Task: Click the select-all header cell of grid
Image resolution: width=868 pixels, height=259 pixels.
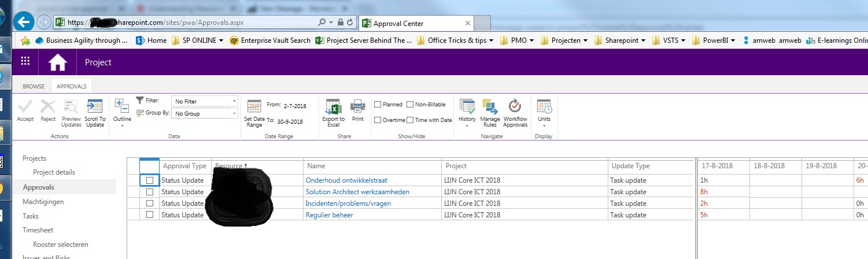Action: [x=149, y=166]
